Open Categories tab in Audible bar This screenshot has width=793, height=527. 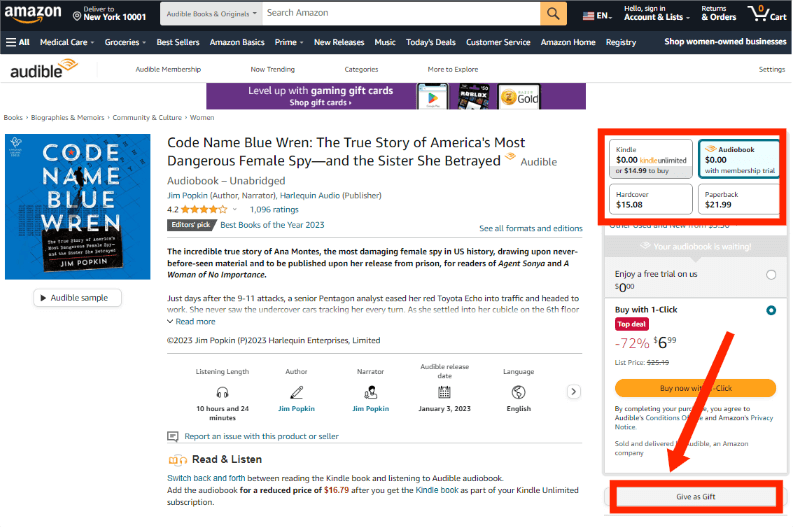click(x=361, y=69)
